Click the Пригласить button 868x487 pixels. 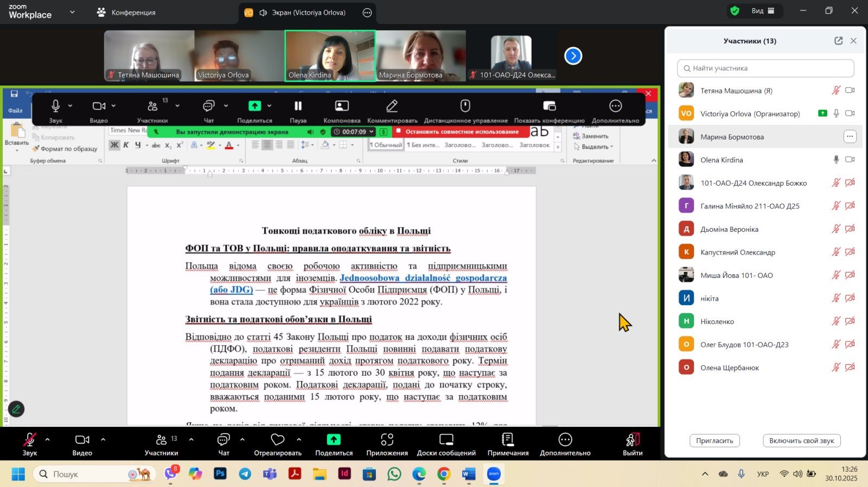pyautogui.click(x=714, y=441)
